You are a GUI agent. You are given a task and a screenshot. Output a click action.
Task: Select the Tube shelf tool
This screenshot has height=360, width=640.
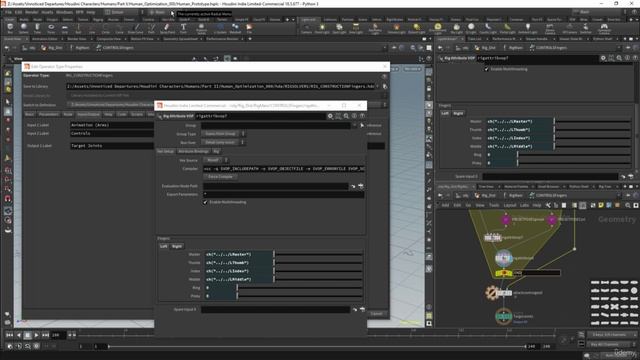tap(37, 28)
